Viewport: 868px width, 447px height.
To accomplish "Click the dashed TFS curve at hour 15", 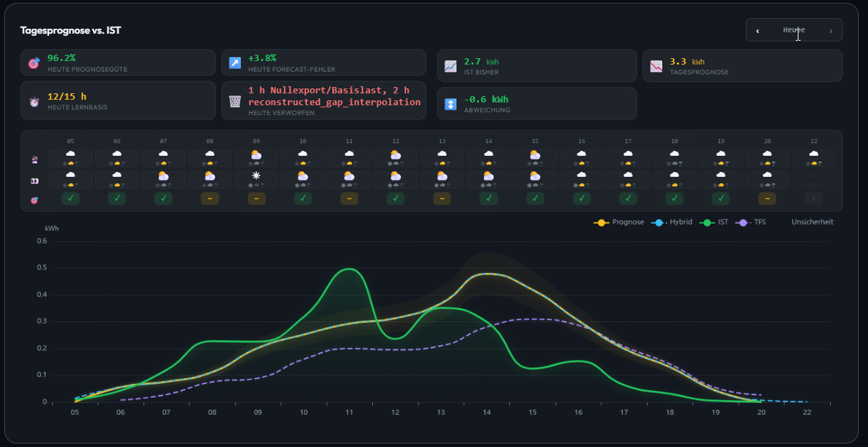I will [532, 319].
